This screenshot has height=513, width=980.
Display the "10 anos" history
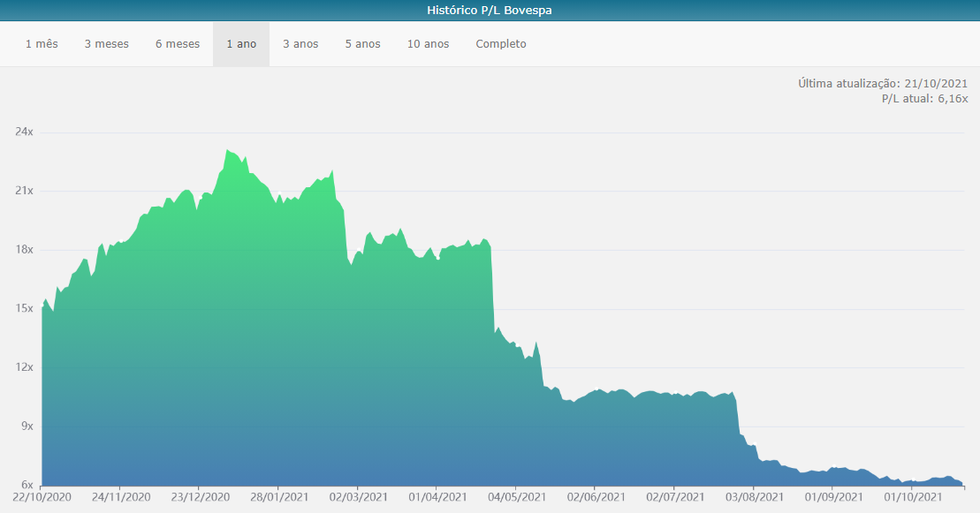pyautogui.click(x=428, y=44)
